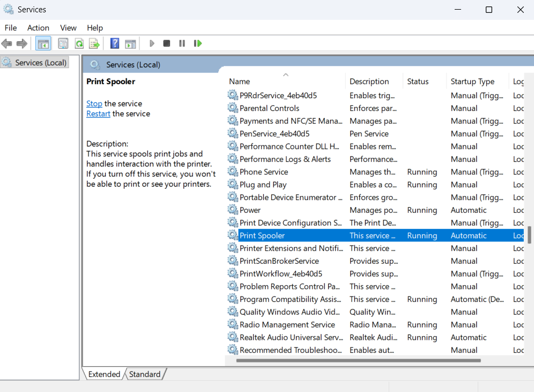
Task: Open the Help toolbar icon
Action: (115, 43)
